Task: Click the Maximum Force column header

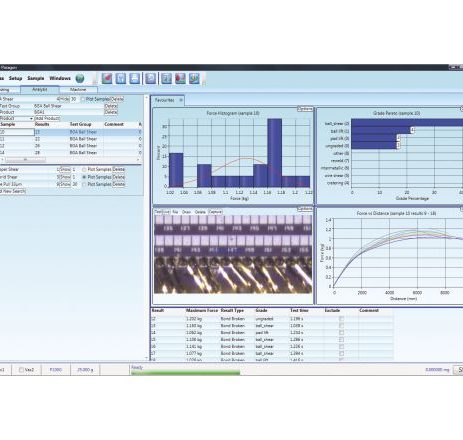Action: [x=202, y=310]
